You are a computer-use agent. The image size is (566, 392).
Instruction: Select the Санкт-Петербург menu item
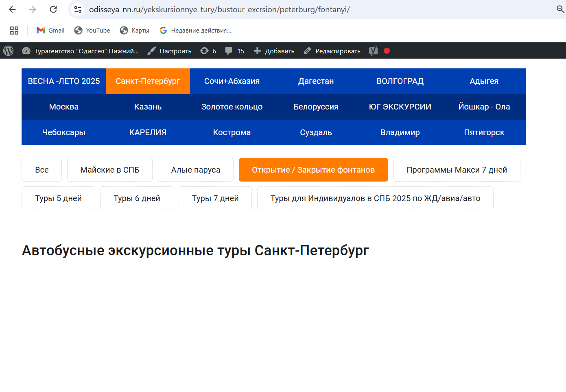coord(148,81)
